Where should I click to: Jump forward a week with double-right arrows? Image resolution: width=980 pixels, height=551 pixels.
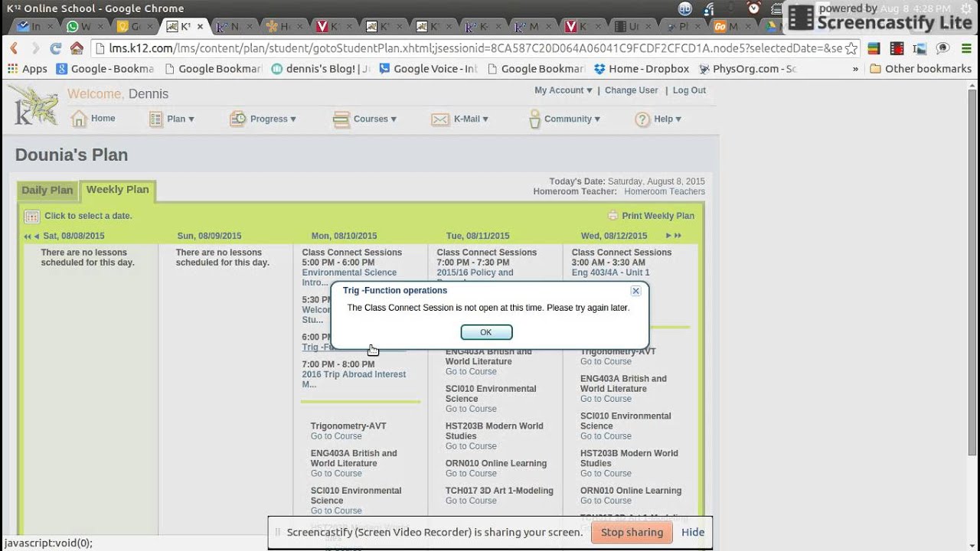tap(677, 236)
